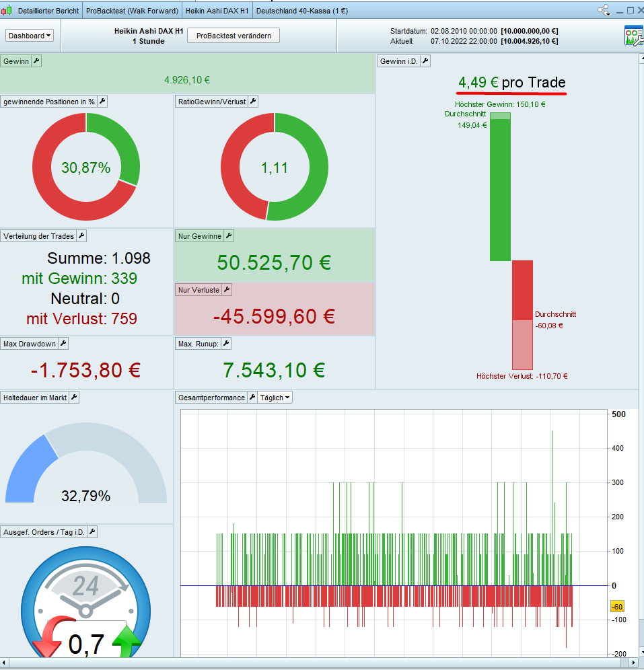The image size is (644, 670).
Task: Click wrench icon beside Max. Runup
Action: pyautogui.click(x=226, y=344)
